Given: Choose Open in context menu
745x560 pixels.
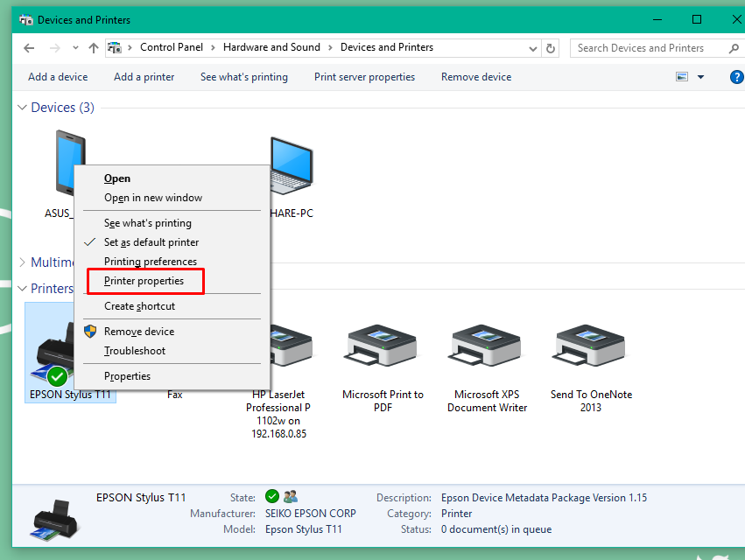Looking at the screenshot, I should point(117,178).
